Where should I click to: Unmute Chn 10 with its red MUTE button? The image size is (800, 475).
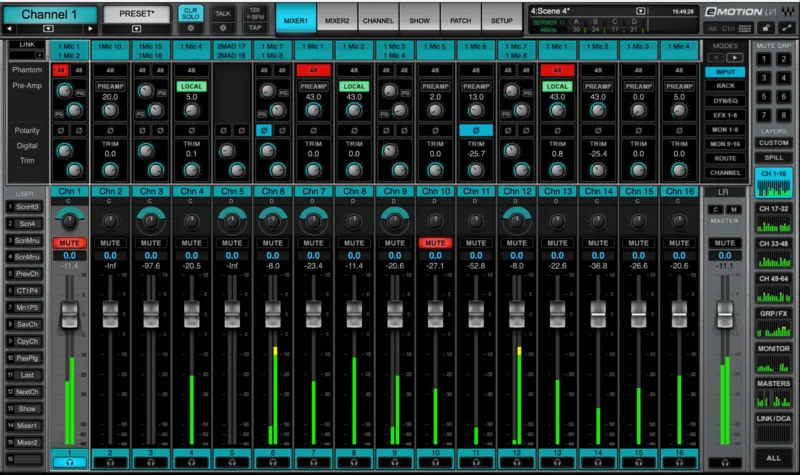(435, 243)
